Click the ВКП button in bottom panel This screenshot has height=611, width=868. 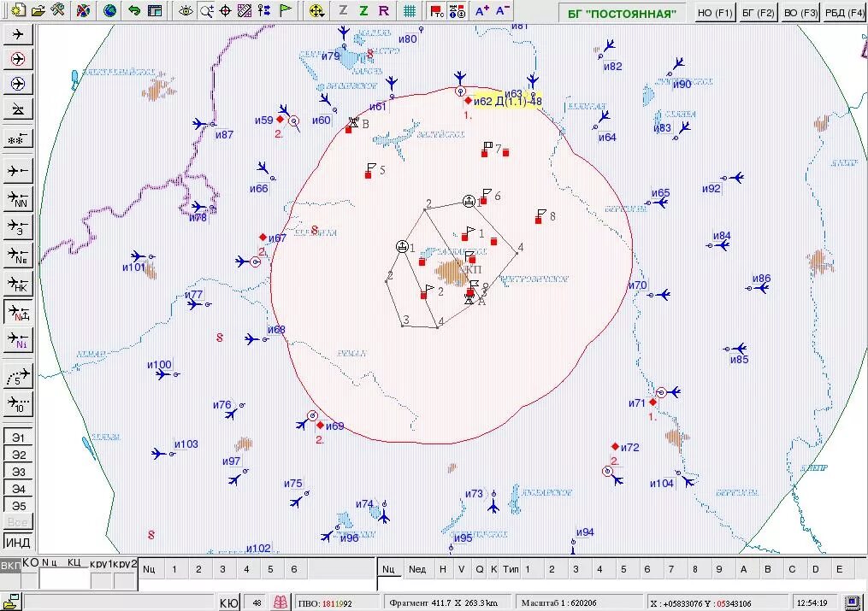point(10,565)
